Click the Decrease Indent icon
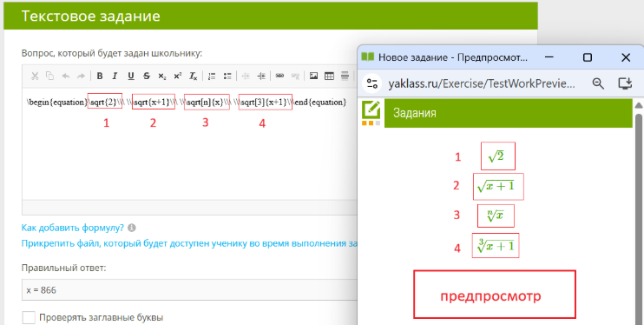This screenshot has height=325, width=644. pyautogui.click(x=246, y=76)
